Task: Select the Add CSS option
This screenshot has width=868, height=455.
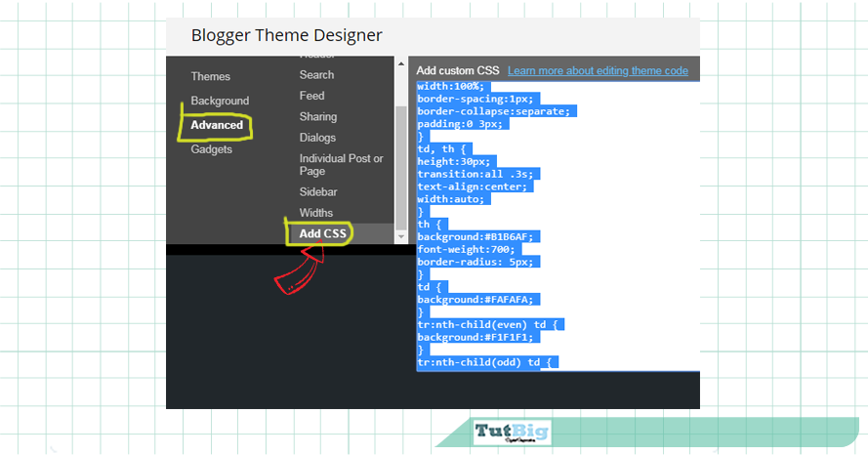Action: coord(323,234)
